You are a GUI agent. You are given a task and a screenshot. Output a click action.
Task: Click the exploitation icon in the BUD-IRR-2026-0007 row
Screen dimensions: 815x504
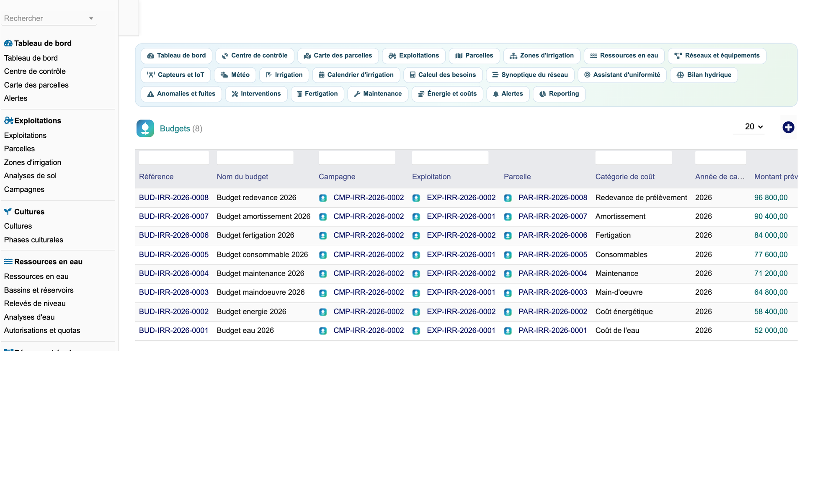416,217
